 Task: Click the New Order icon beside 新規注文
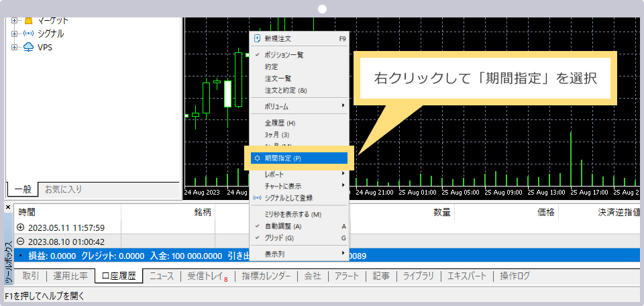point(258,39)
